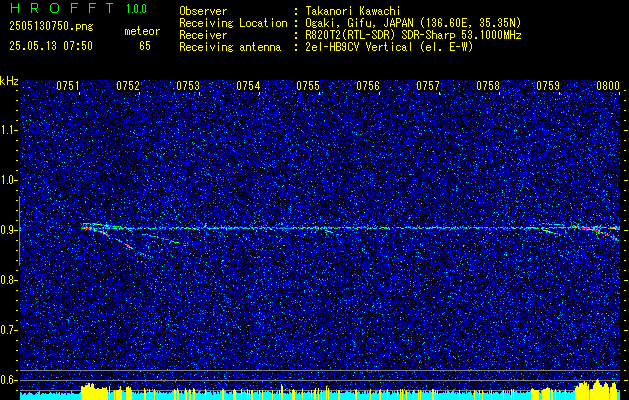Image resolution: width=629 pixels, height=400 pixels.
Task: Click antenna text 2el-HB9CV Vertical
Action: (359, 47)
